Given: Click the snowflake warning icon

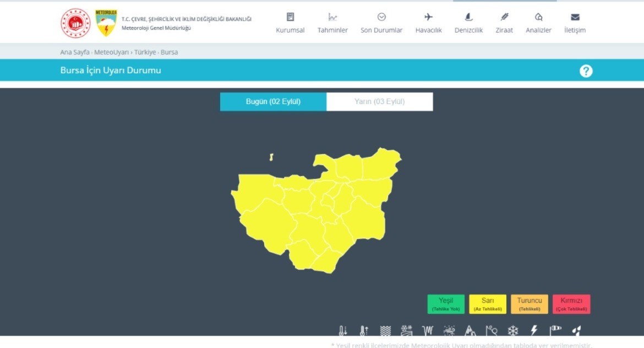Looking at the screenshot, I should [512, 331].
